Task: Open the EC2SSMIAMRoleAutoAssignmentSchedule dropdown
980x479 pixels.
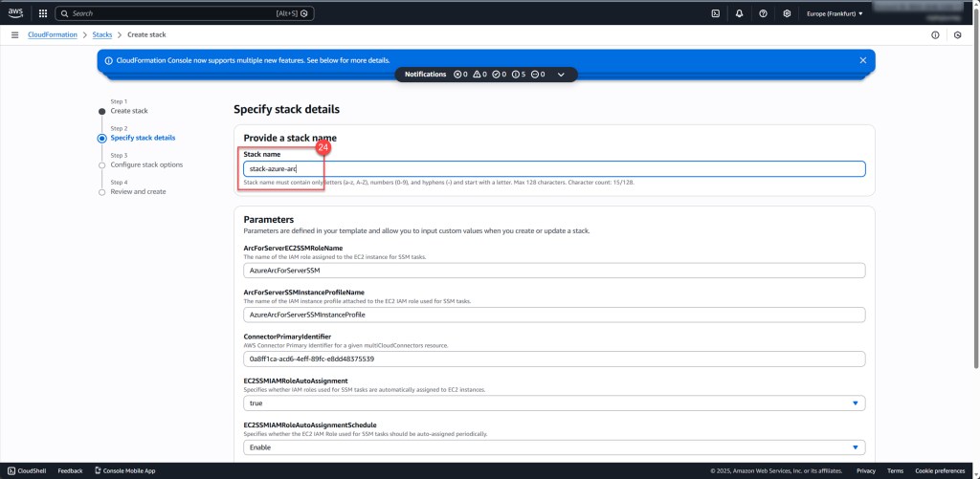Action: (554, 447)
